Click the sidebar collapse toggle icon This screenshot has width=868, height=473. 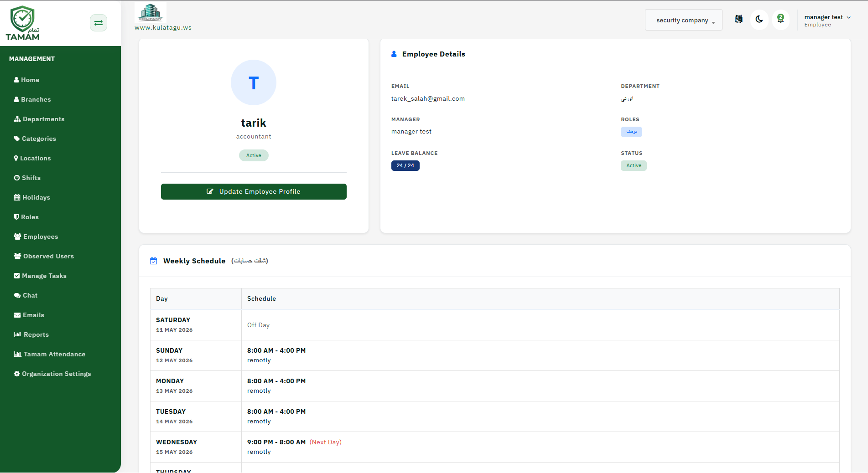click(99, 23)
